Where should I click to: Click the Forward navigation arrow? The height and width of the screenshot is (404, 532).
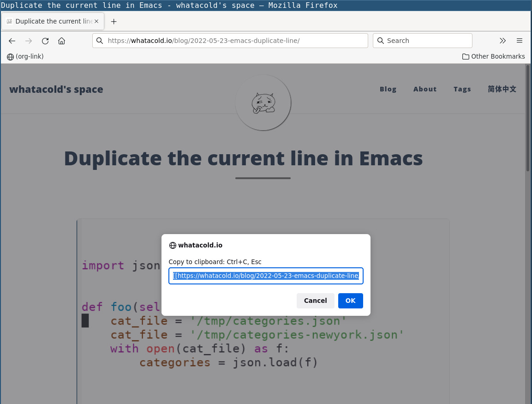(x=29, y=41)
